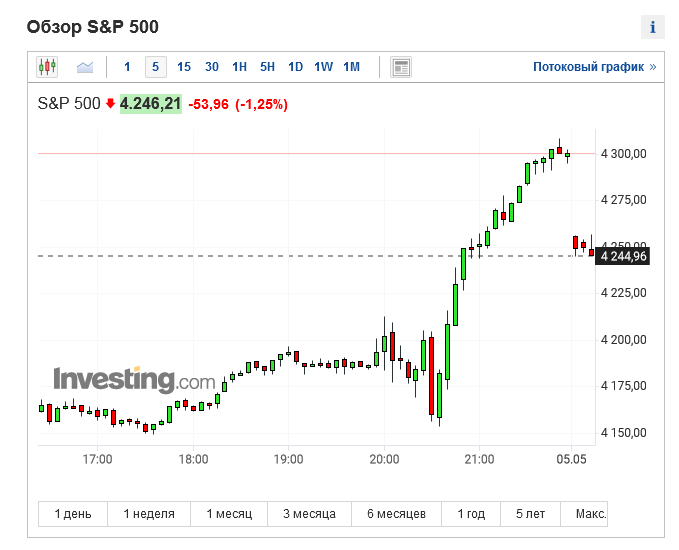Switch to the 30-minute interval

click(x=212, y=67)
